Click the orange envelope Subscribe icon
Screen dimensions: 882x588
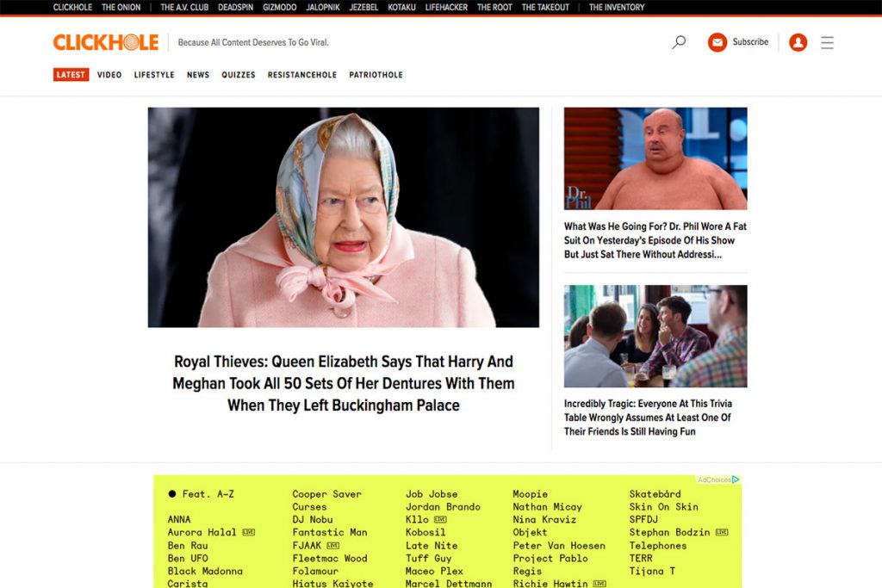point(717,42)
